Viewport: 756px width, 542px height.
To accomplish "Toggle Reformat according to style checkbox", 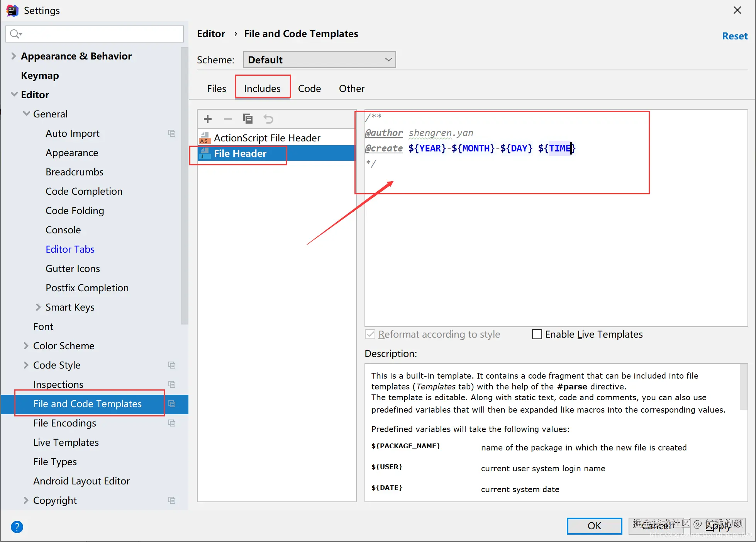I will [370, 334].
